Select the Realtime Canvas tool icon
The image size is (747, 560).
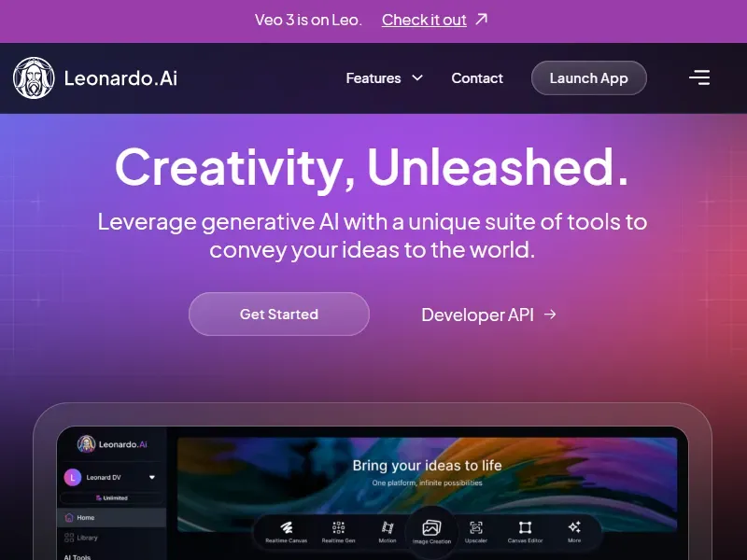pos(287,528)
